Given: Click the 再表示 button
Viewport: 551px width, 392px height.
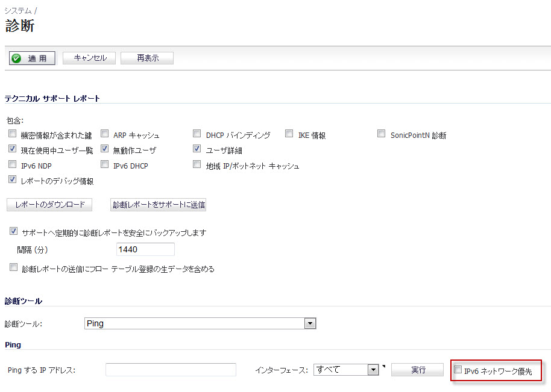Looking at the screenshot, I should pyautogui.click(x=147, y=58).
